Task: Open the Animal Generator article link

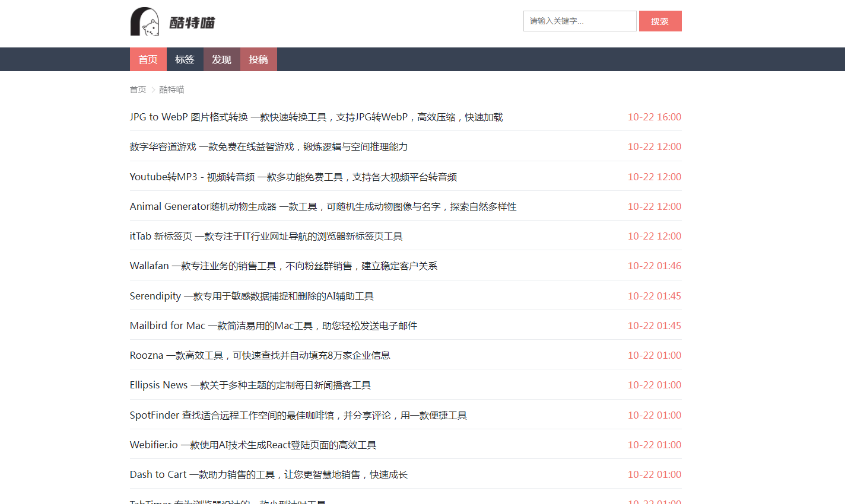Action: tap(323, 206)
